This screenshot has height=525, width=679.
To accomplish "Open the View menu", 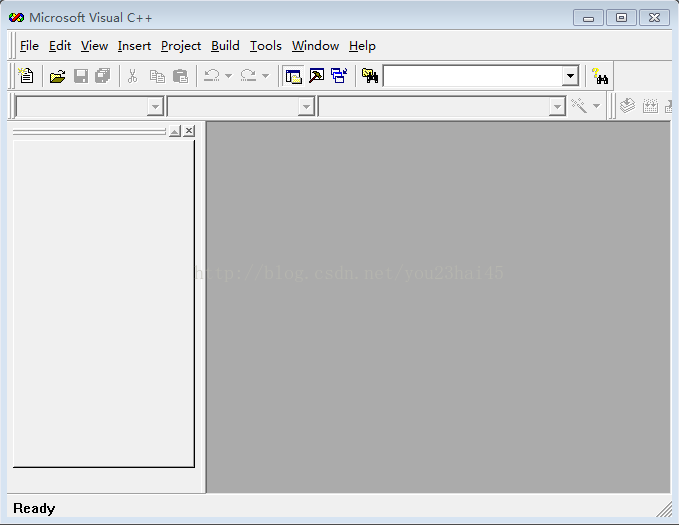I will (x=94, y=46).
